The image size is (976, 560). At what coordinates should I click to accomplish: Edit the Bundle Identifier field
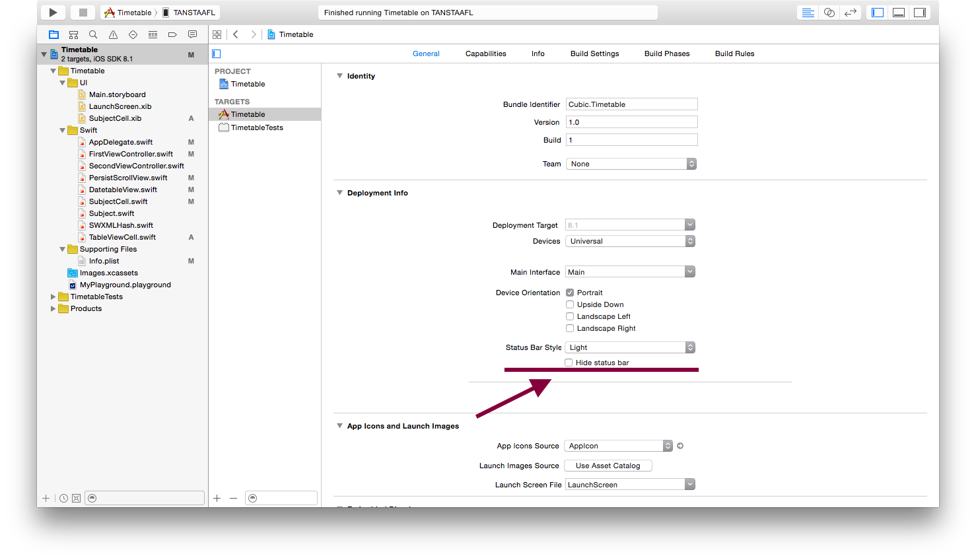[632, 104]
